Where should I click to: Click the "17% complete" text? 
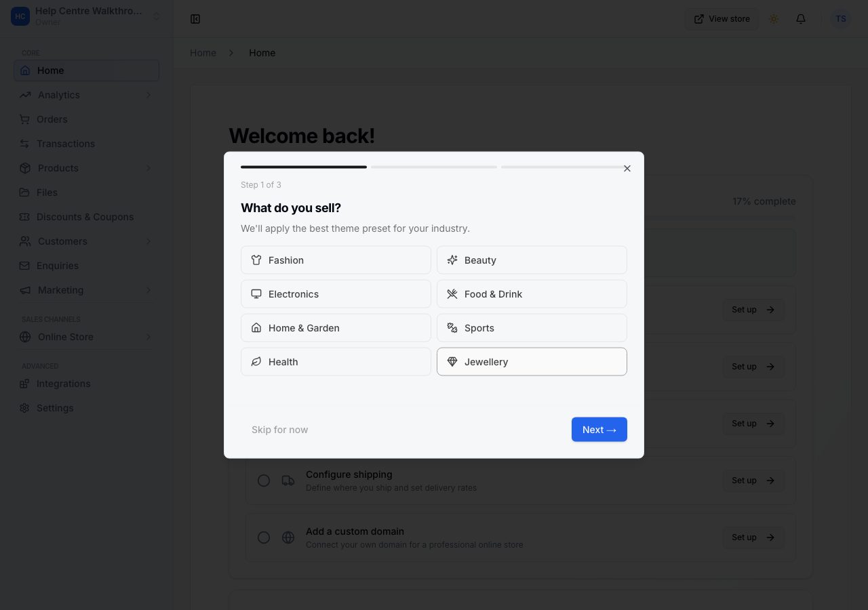click(764, 201)
